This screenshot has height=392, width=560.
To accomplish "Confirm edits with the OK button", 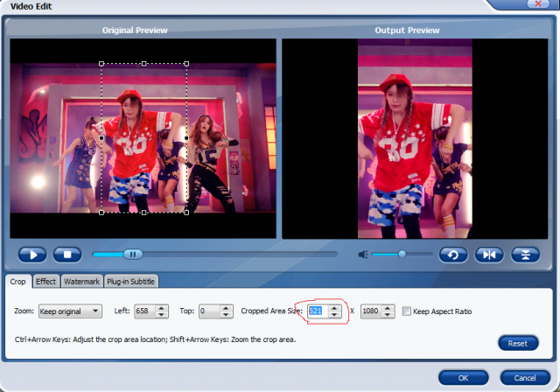I will [463, 378].
